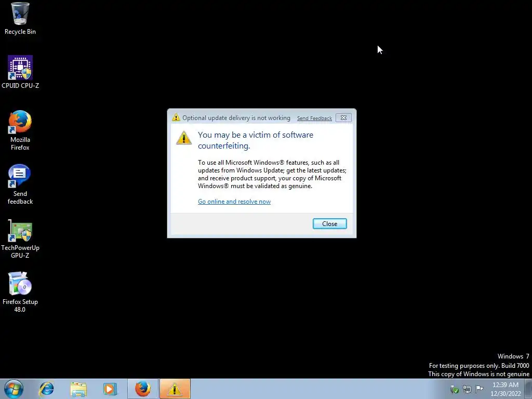
Task: Click the Send Feedback link in title bar
Action: 314,118
